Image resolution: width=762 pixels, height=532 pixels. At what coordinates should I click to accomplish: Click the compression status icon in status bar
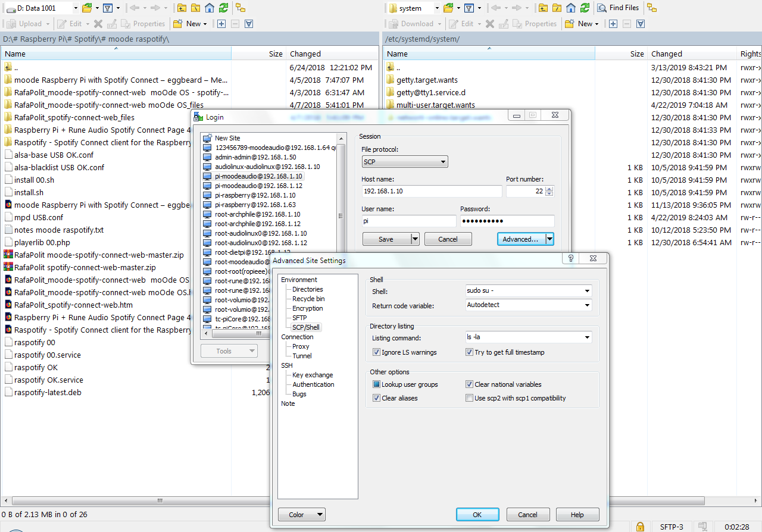coord(702,527)
